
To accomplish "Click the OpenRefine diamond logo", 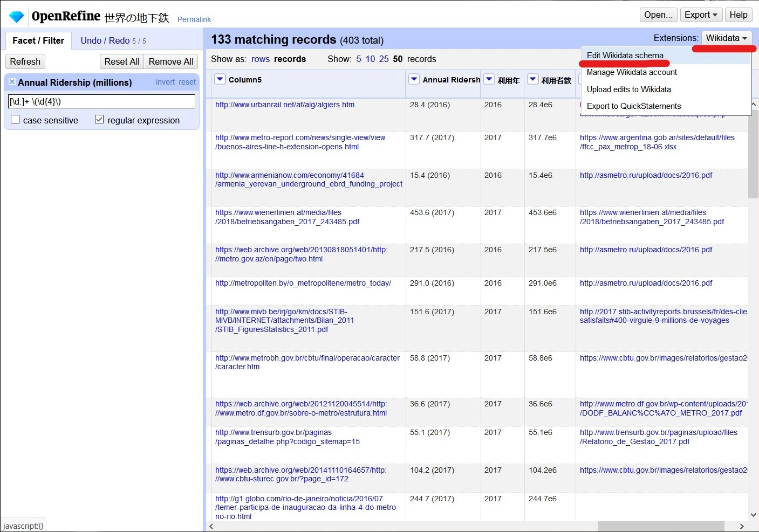I will pos(17,17).
